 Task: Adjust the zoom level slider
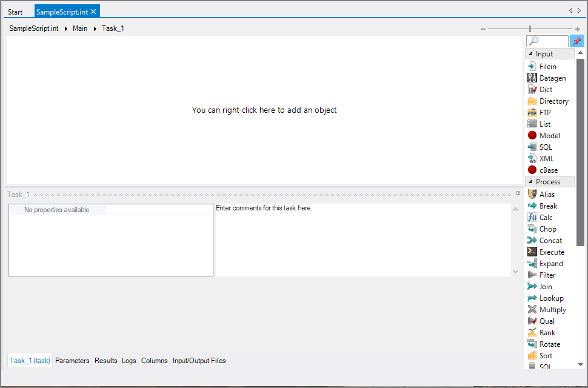click(530, 28)
